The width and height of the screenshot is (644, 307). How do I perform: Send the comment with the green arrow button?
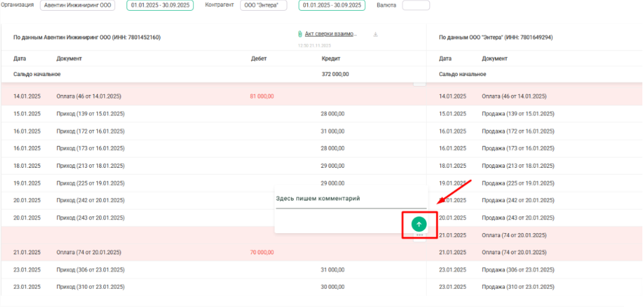[419, 224]
